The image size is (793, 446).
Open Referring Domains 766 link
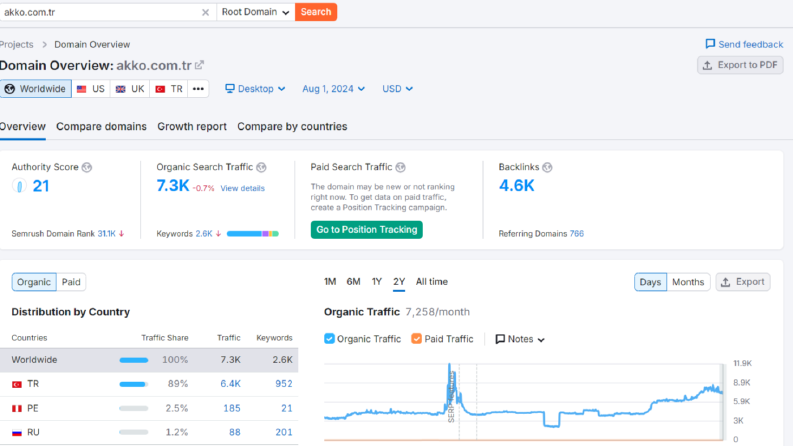(577, 234)
